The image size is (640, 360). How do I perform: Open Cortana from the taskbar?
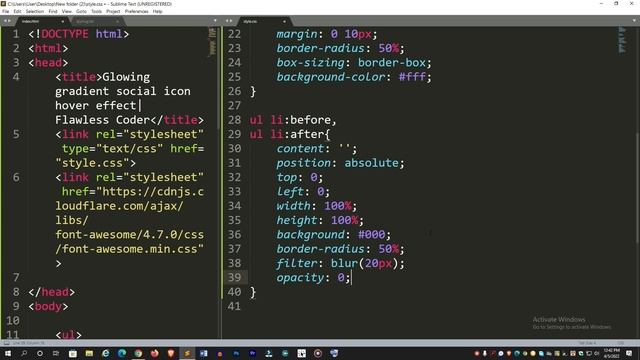click(40, 353)
